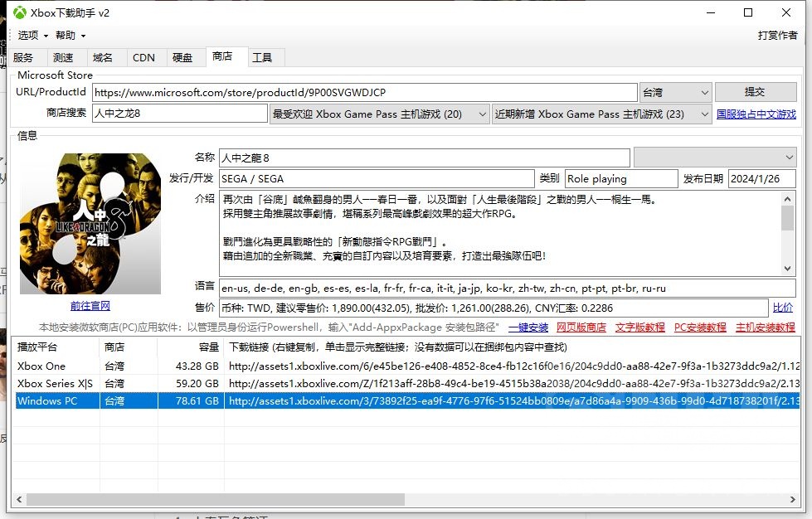Click the 商店 column header in the list
The image size is (812, 519).
coord(129,347)
